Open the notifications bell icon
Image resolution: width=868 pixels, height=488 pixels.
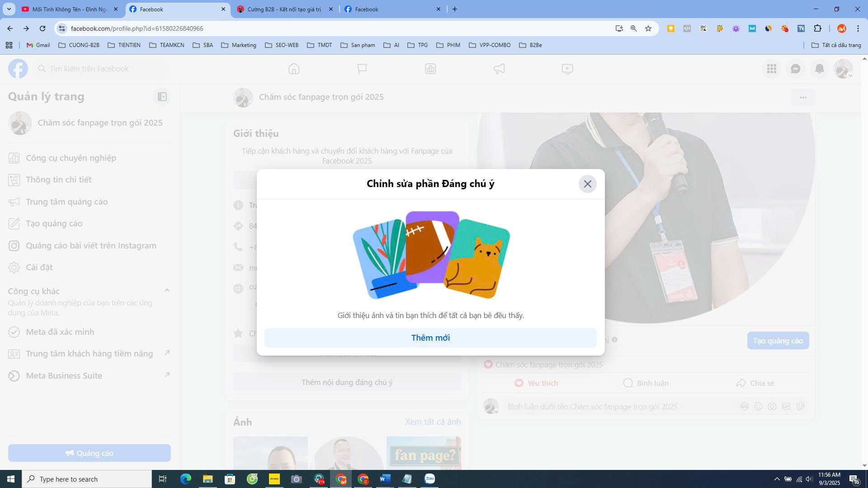(x=820, y=69)
